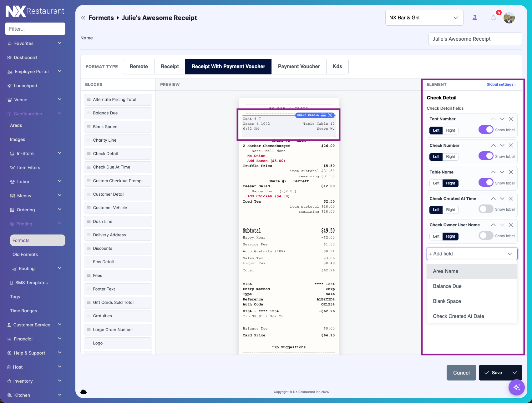Expand Favorites in the sidebar

59,43
